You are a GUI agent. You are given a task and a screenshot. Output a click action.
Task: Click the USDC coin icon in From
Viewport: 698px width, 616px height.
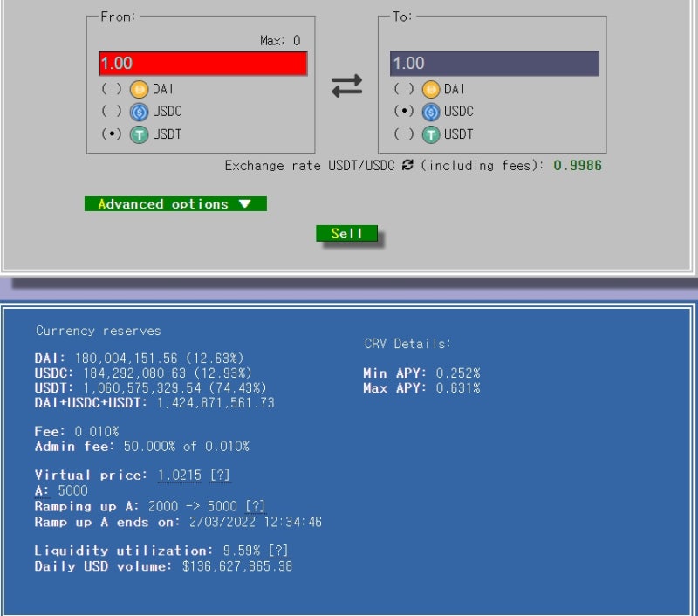click(139, 113)
